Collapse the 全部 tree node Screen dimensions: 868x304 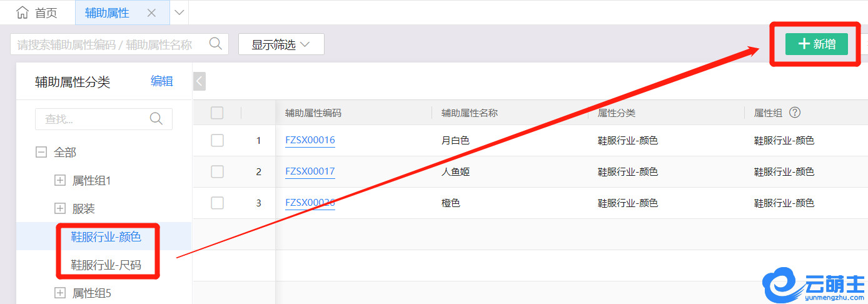41,152
